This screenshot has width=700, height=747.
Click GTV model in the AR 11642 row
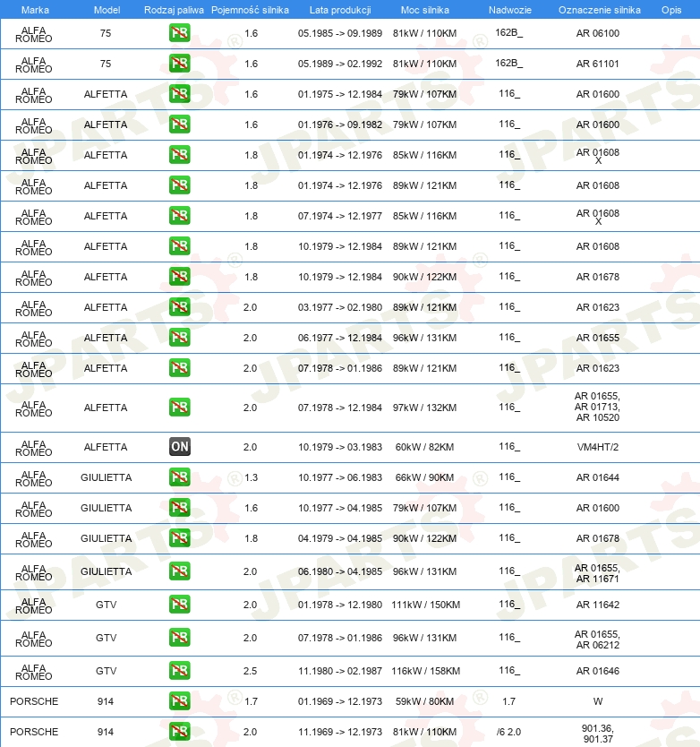pyautogui.click(x=106, y=605)
